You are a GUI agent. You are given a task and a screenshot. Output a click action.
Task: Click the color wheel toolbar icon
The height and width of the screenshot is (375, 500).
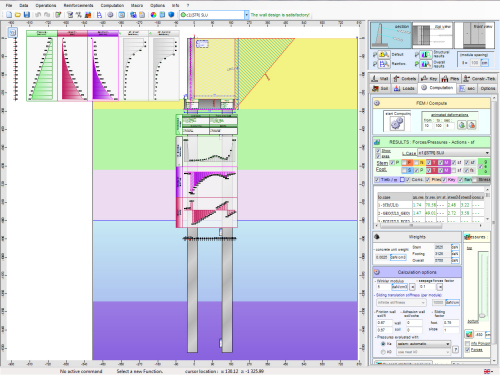tap(153, 15)
